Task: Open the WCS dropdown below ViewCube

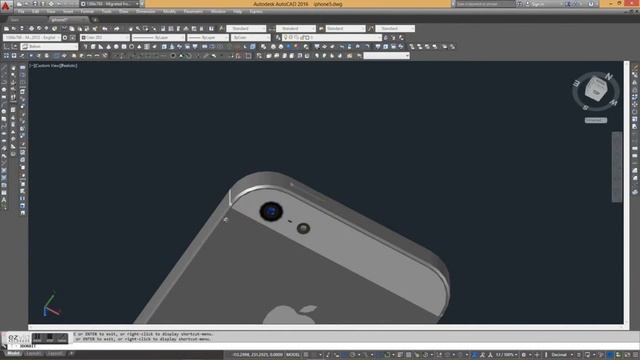Action: [596, 120]
